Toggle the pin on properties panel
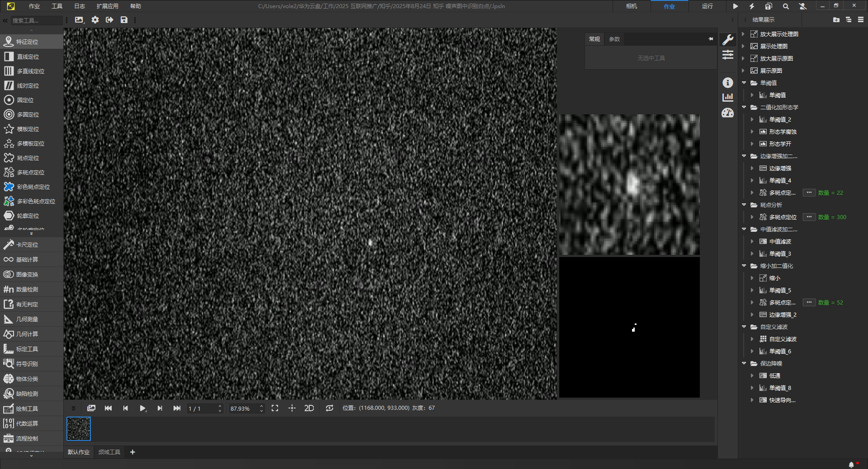868x469 pixels. [711, 39]
